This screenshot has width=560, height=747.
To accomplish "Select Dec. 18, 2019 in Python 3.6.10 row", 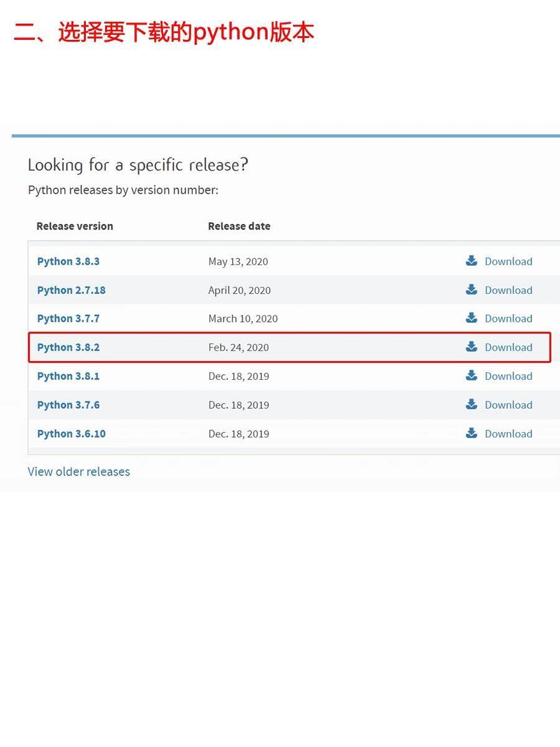I will coord(239,434).
